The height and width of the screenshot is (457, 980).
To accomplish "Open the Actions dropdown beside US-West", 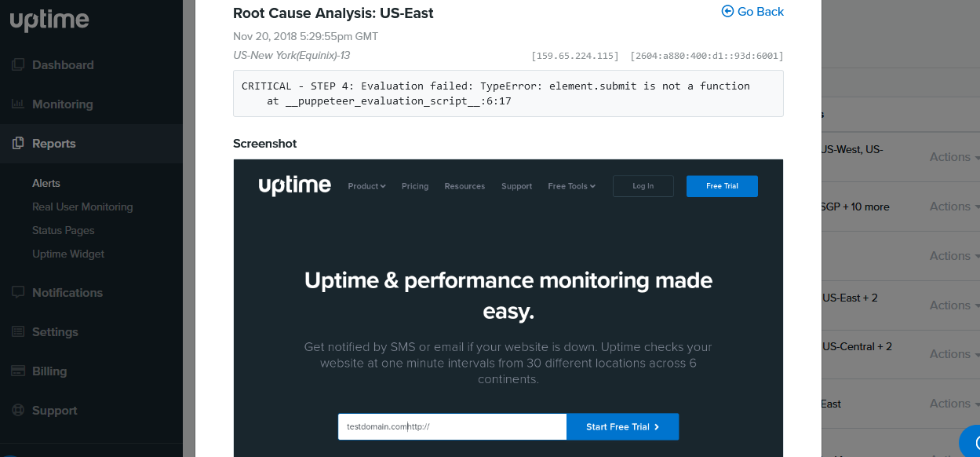I will (x=951, y=156).
